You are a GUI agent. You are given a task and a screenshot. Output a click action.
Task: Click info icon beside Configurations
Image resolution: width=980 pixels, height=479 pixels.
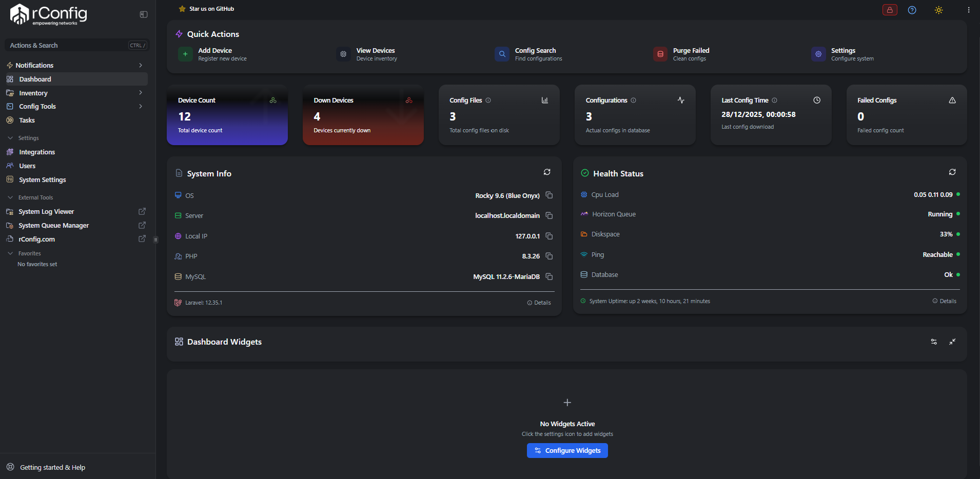(x=633, y=101)
